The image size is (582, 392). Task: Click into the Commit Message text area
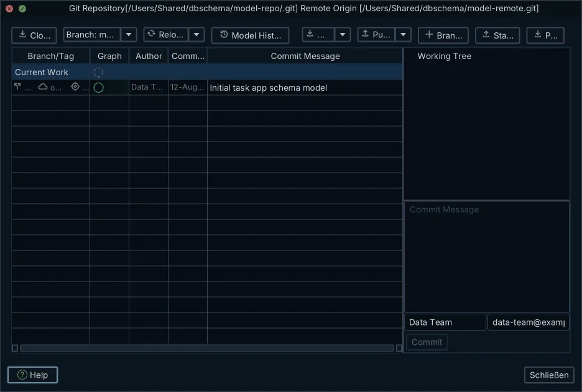tap(487, 257)
